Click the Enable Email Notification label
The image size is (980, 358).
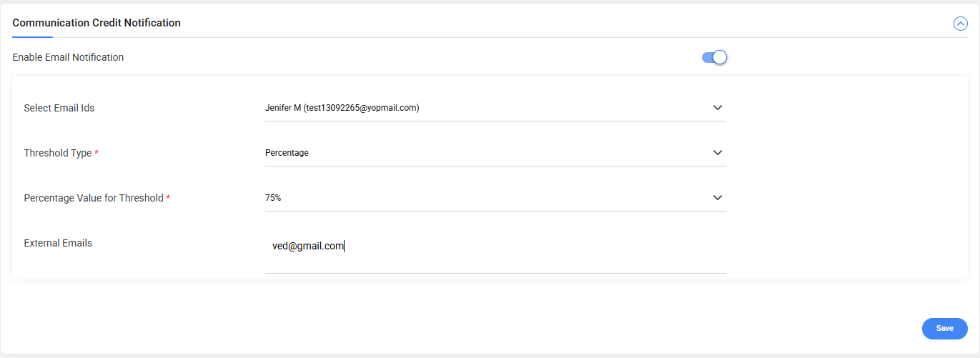(68, 57)
